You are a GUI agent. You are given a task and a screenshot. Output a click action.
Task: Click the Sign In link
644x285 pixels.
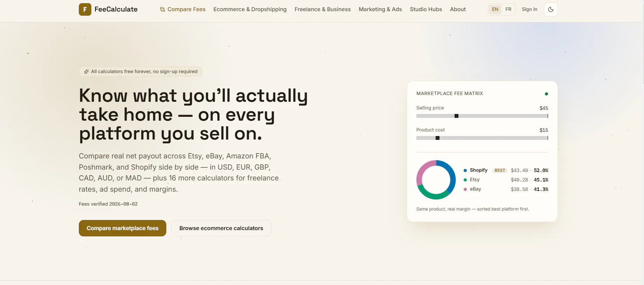[529, 9]
